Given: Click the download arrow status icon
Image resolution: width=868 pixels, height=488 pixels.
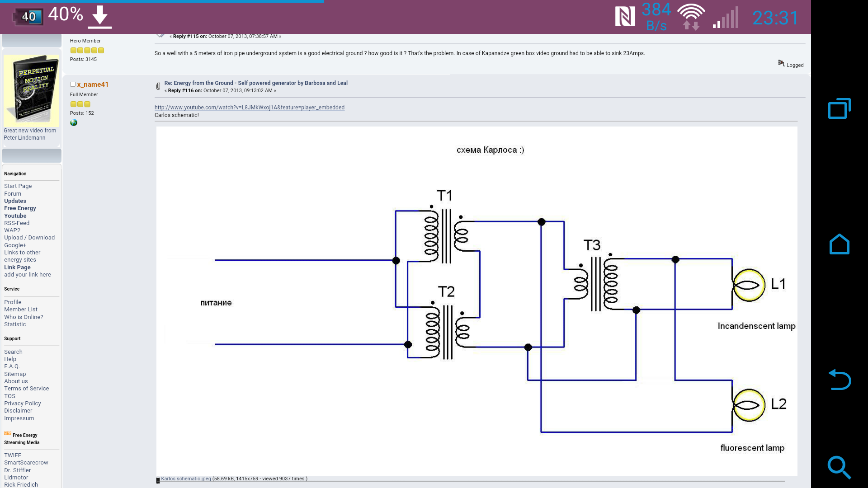Looking at the screenshot, I should (x=99, y=17).
